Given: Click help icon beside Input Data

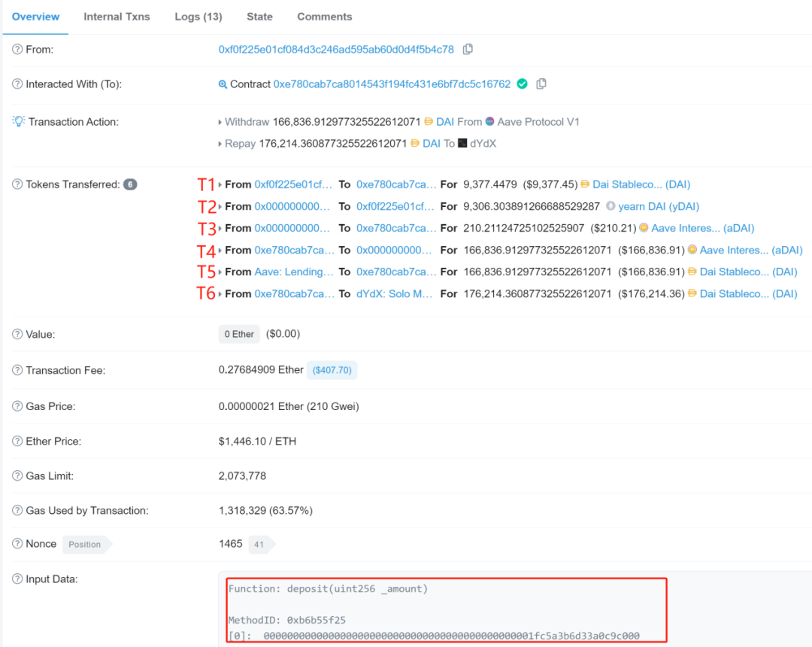Looking at the screenshot, I should [17, 579].
